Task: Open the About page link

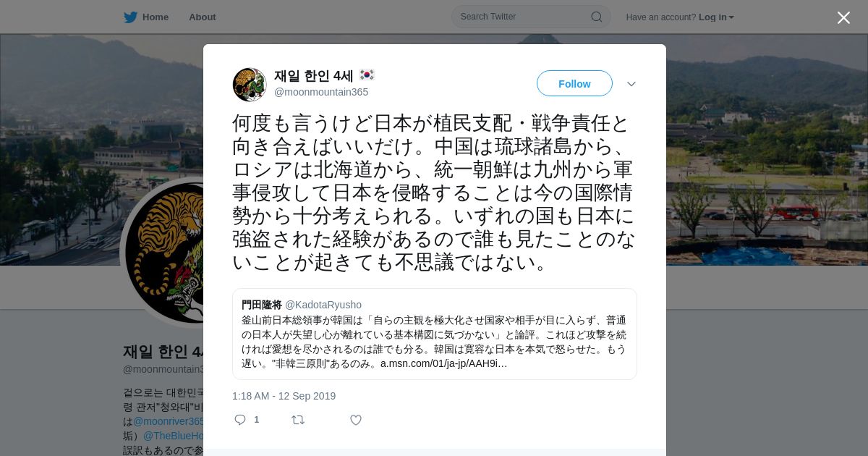Action: 203,17
